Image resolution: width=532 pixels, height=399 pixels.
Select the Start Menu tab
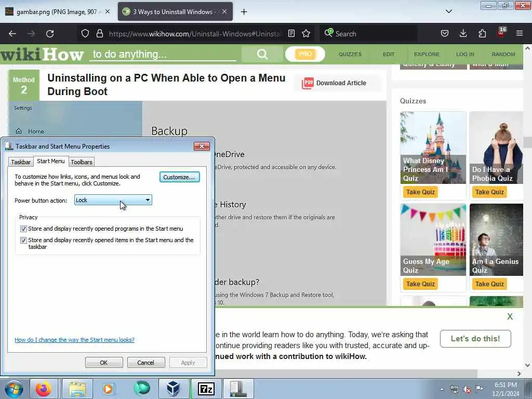click(51, 161)
